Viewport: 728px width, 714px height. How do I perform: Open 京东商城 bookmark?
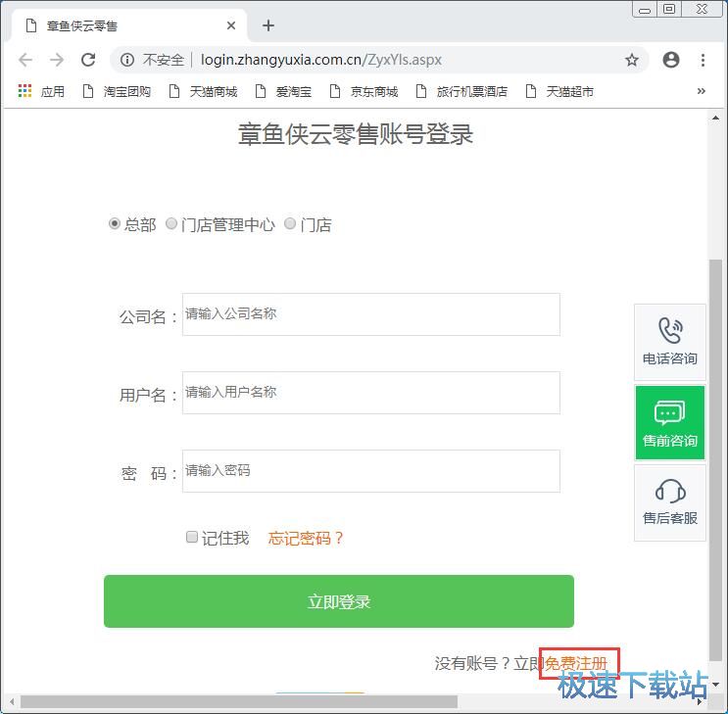[x=364, y=91]
